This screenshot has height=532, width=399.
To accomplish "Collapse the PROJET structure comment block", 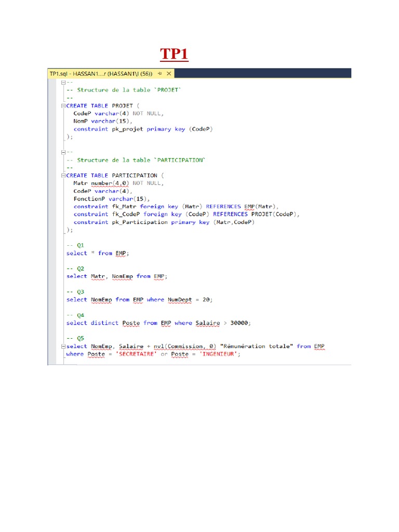I will (x=63, y=83).
